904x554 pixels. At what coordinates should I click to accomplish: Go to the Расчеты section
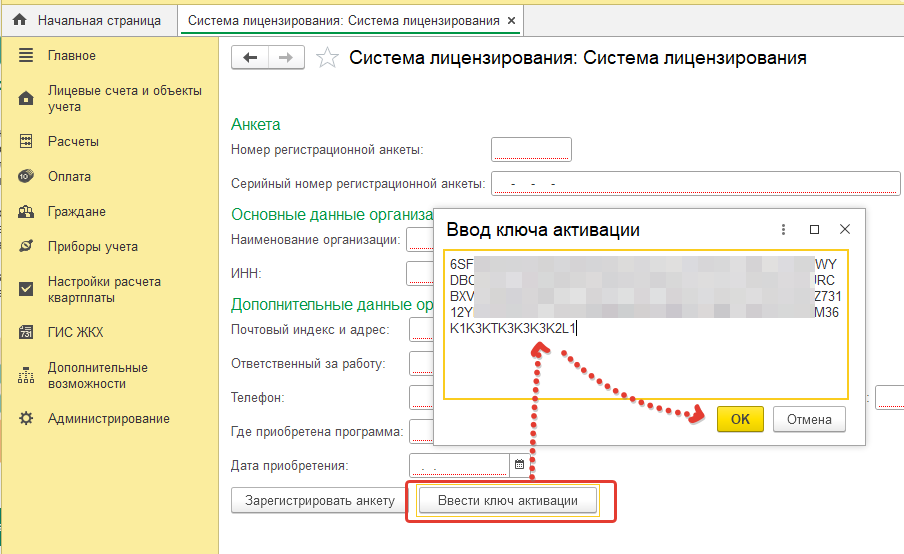[x=73, y=142]
